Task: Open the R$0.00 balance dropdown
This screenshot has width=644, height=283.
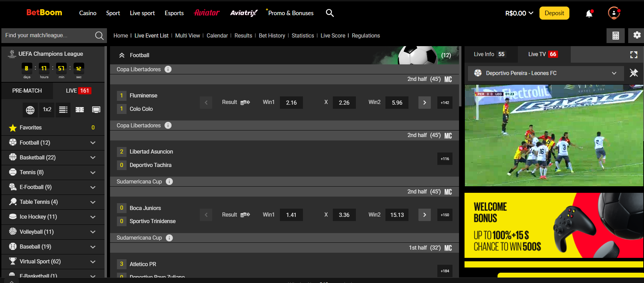Action: click(519, 13)
